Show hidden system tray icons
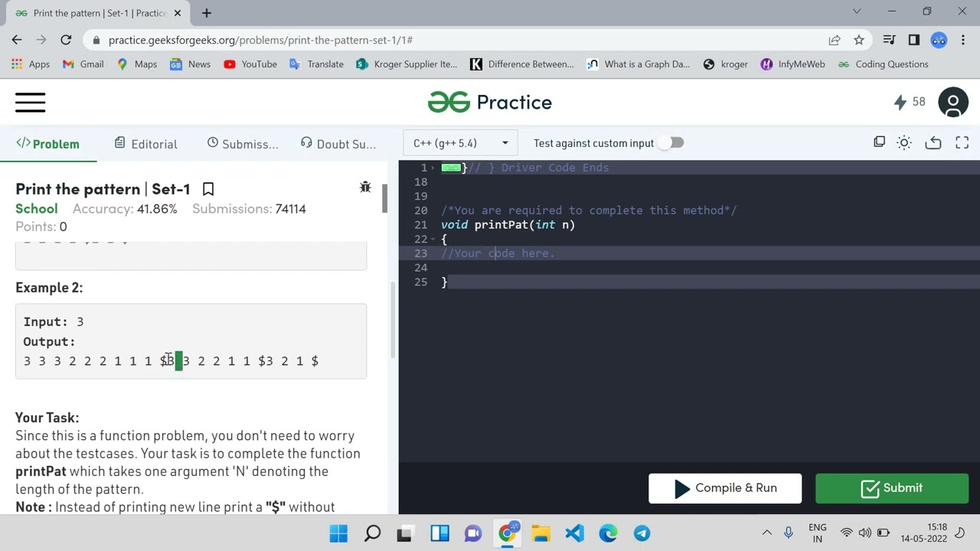The height and width of the screenshot is (551, 980). pyautogui.click(x=766, y=533)
